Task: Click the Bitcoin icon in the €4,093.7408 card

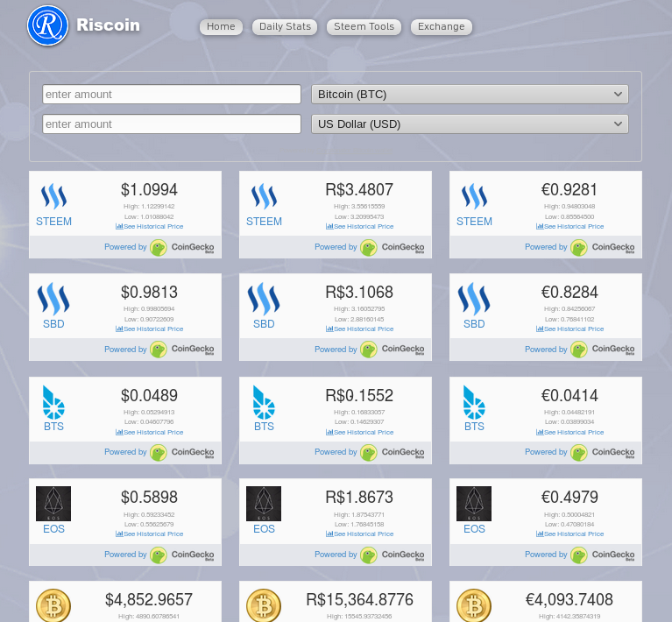Action: [474, 605]
